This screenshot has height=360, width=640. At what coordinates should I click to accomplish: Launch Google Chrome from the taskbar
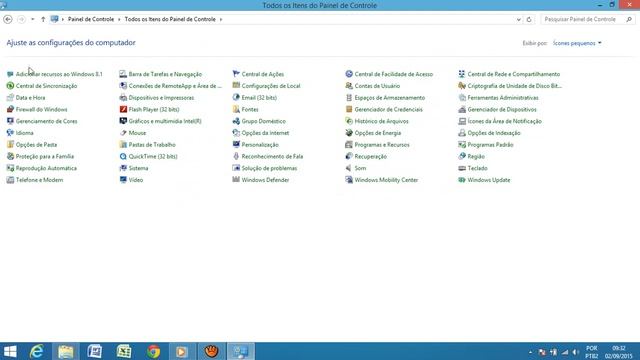[x=153, y=351]
